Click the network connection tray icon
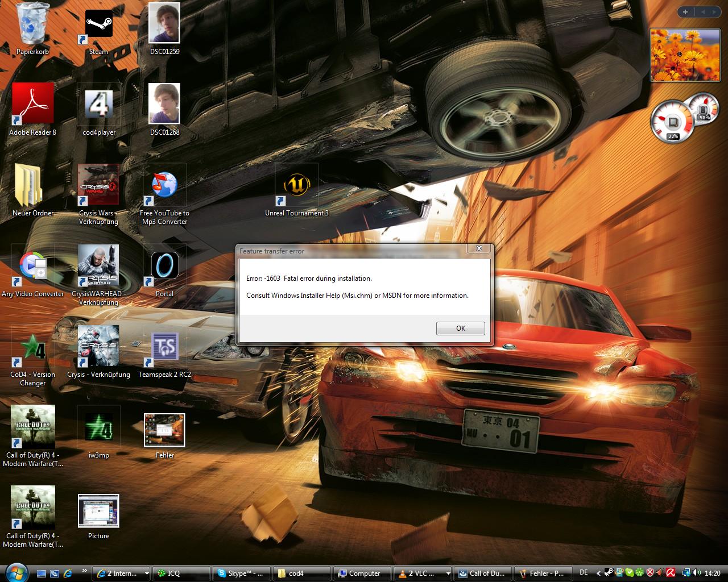Image resolution: width=728 pixels, height=582 pixels. (686, 573)
